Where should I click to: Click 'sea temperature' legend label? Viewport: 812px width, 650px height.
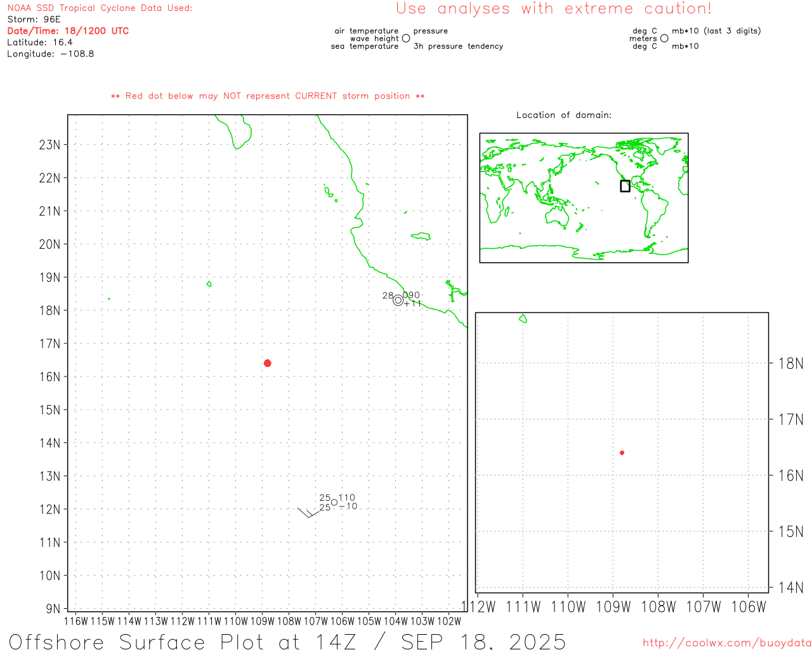365,46
